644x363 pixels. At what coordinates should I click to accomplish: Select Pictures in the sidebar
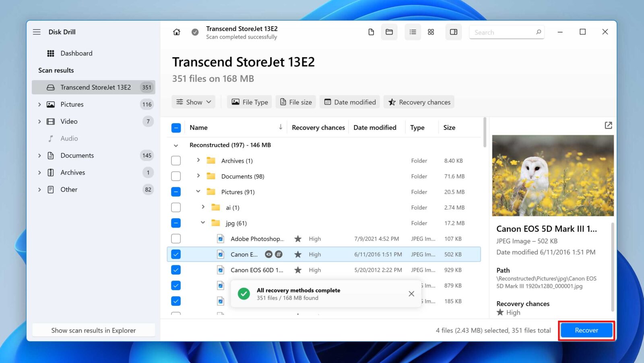(x=72, y=104)
